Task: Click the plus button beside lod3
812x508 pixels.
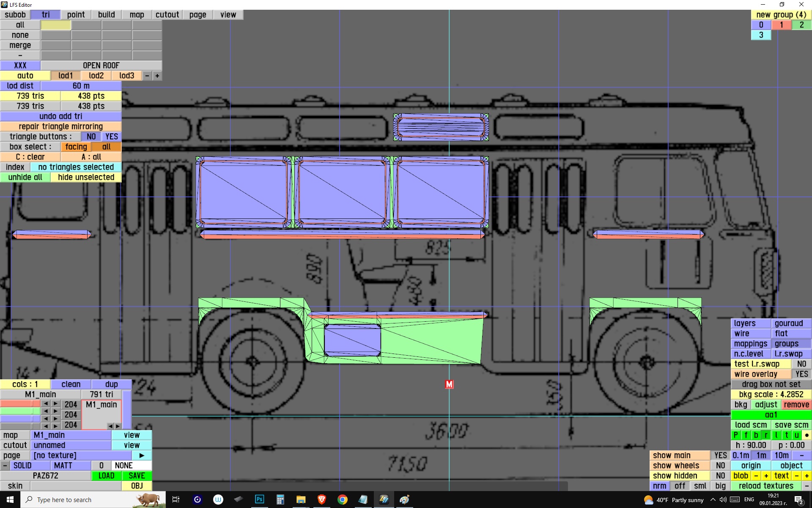Action: tap(157, 75)
